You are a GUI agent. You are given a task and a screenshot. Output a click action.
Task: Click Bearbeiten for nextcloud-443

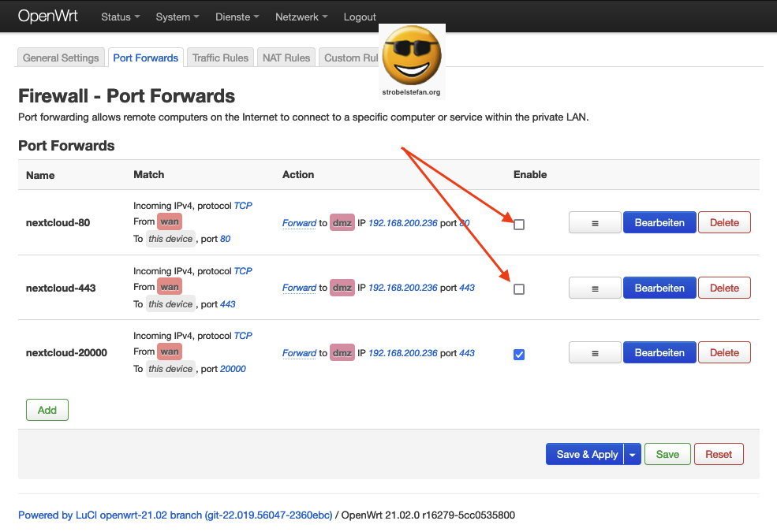click(659, 287)
